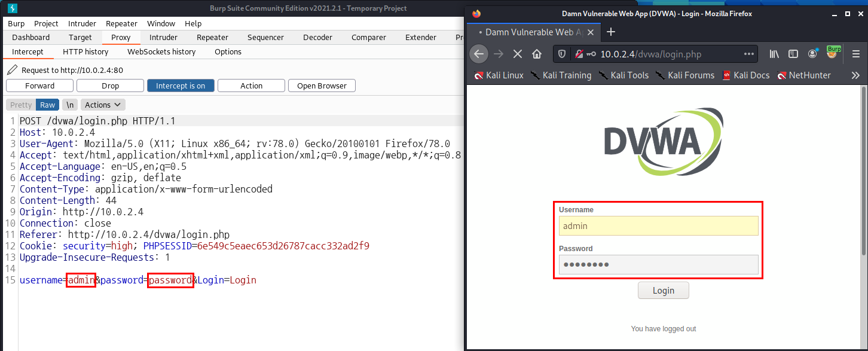868x351 pixels.
Task: Click Firefox address bar URL
Action: click(x=651, y=54)
